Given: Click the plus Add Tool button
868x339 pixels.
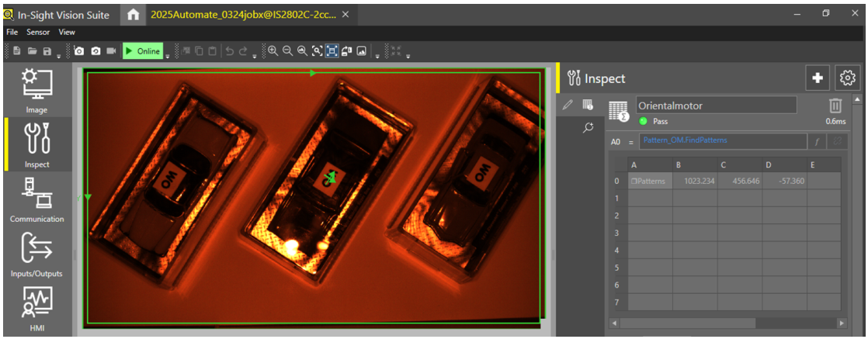Looking at the screenshot, I should click(x=817, y=78).
